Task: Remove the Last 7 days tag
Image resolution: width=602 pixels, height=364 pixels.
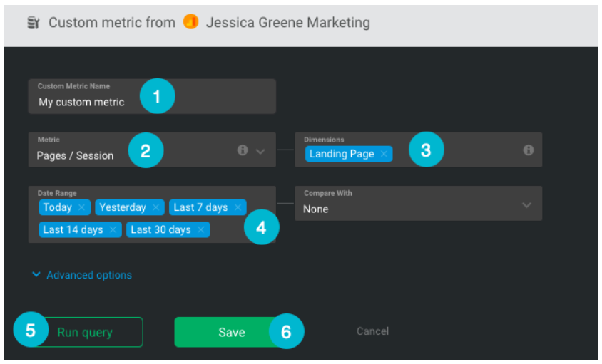Action: click(238, 207)
